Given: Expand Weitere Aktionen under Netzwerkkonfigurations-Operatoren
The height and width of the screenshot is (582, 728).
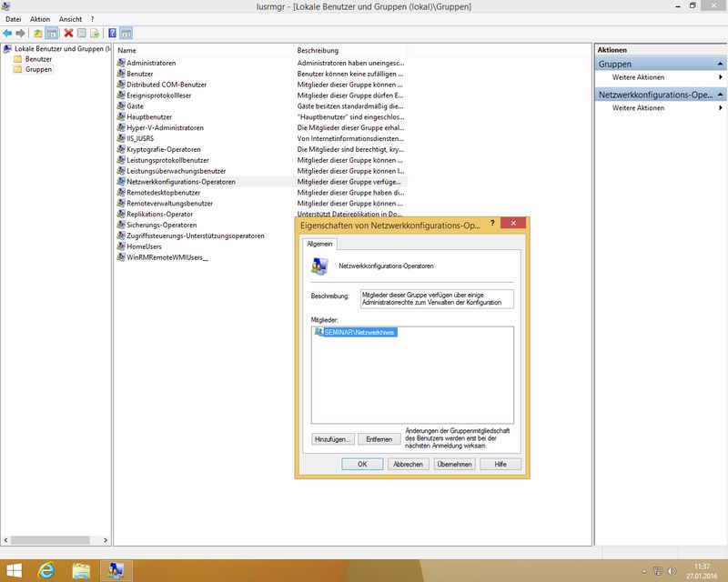Looking at the screenshot, I should click(x=639, y=108).
